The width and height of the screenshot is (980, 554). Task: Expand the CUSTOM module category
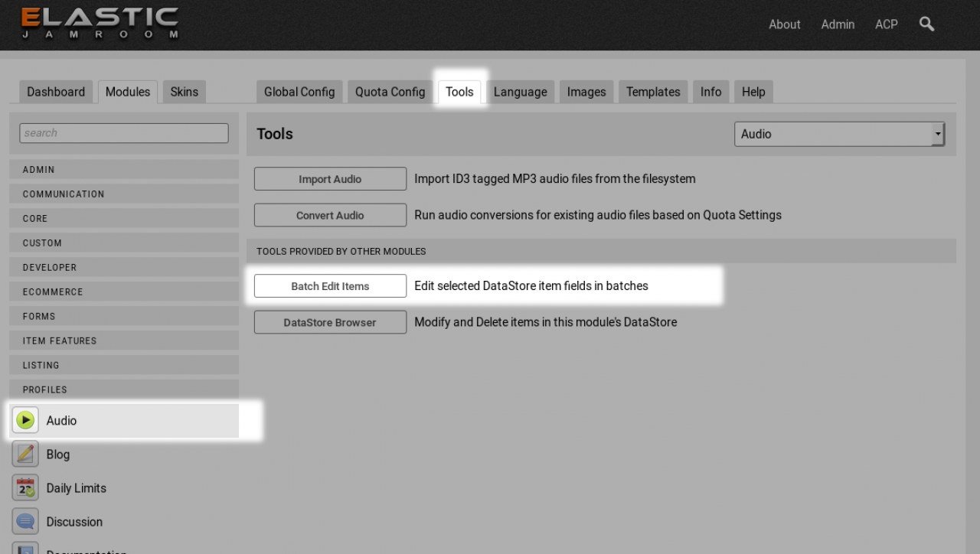(124, 243)
